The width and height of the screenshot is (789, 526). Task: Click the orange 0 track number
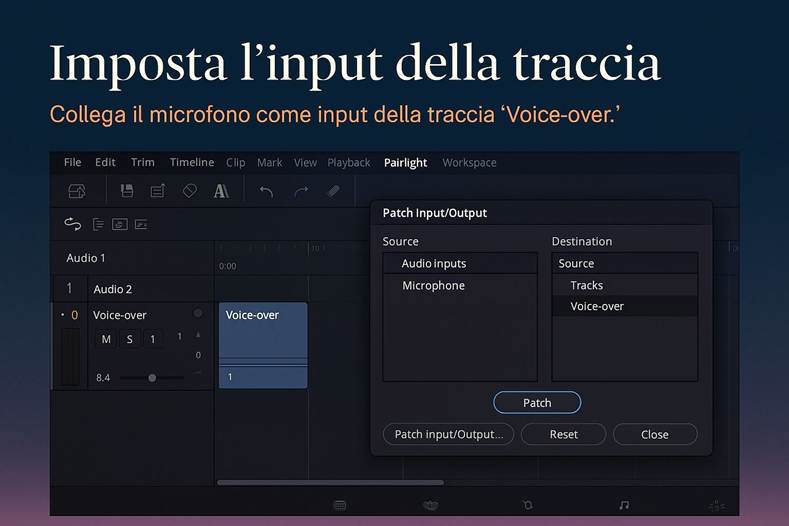74,315
